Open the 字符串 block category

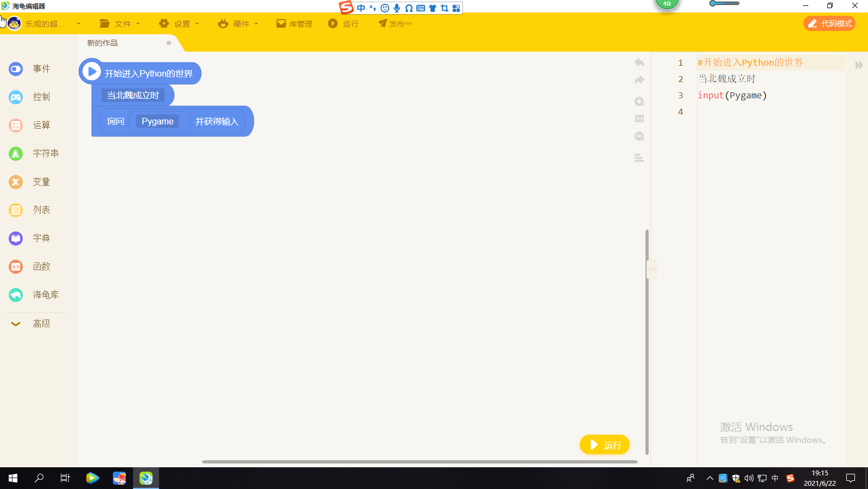tap(34, 153)
